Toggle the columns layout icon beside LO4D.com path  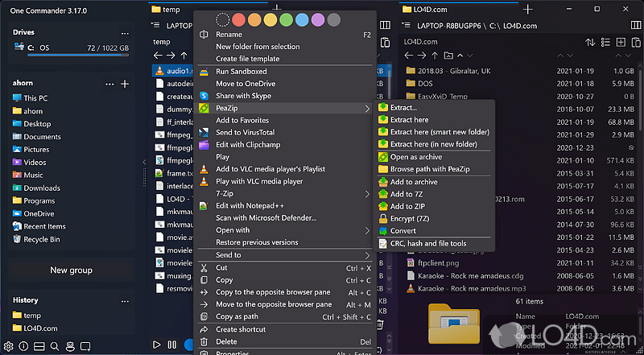pyautogui.click(x=636, y=26)
